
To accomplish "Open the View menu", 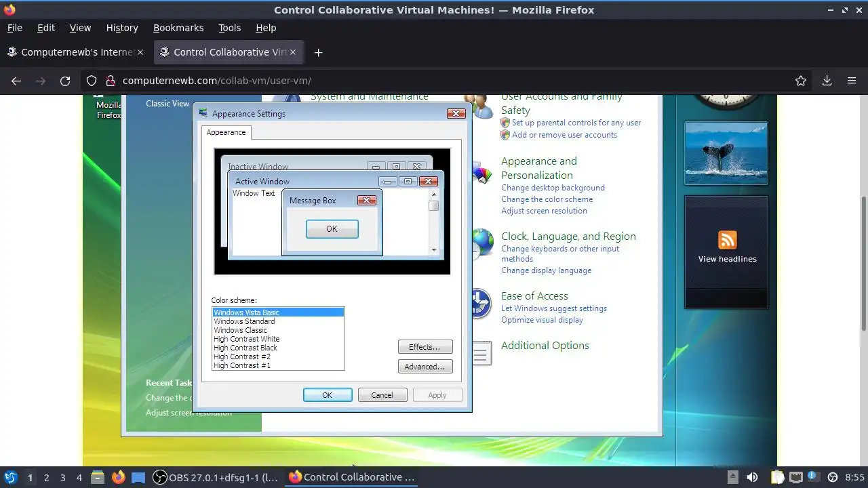I will tap(80, 28).
